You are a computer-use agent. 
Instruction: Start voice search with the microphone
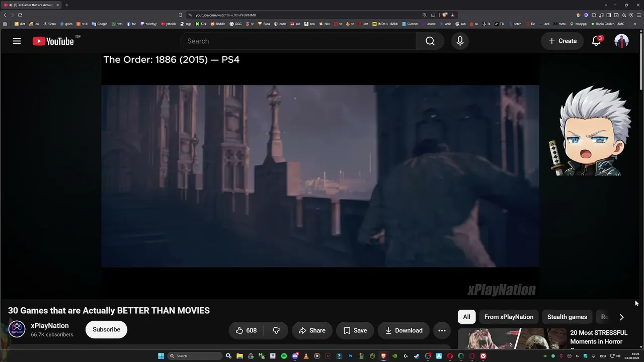pos(460,41)
